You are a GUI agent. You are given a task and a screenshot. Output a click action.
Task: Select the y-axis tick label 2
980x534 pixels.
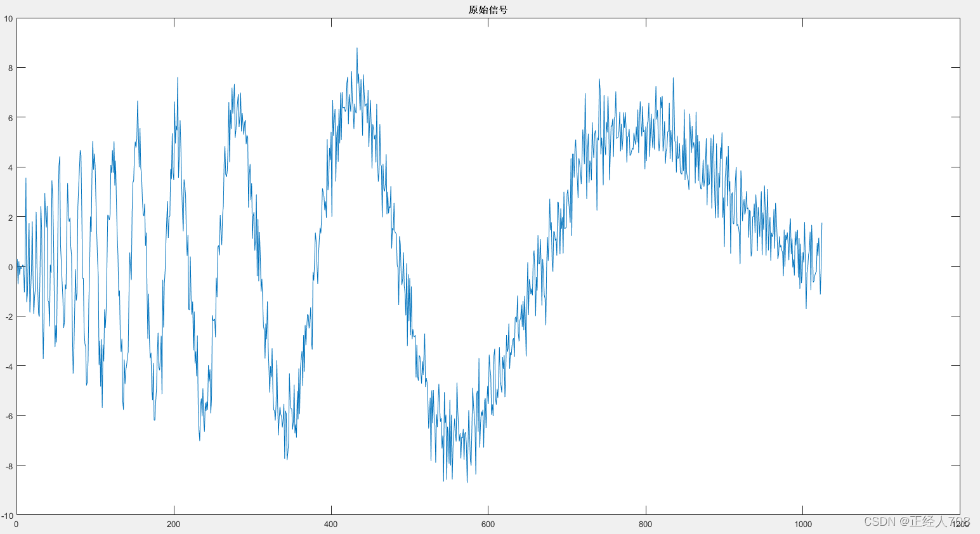(10, 217)
